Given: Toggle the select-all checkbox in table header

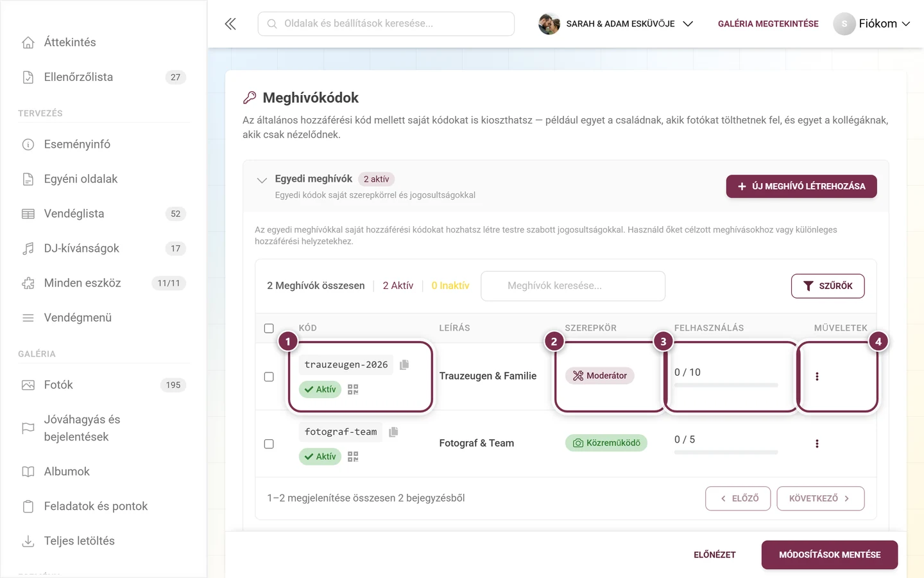Looking at the screenshot, I should (x=269, y=328).
